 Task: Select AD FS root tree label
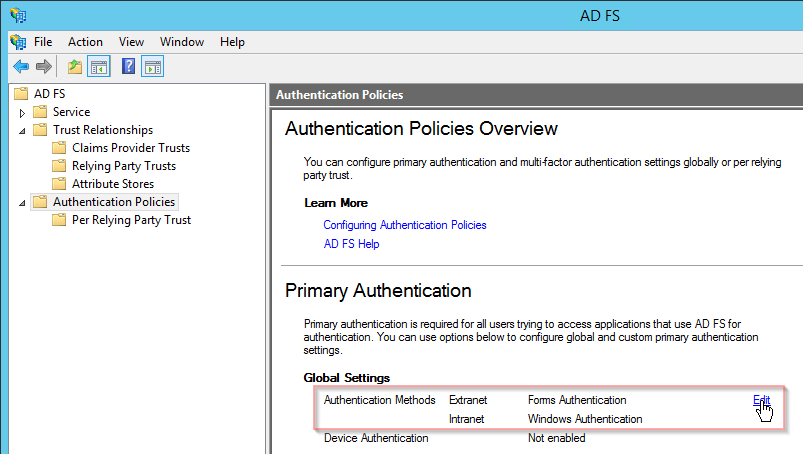click(50, 94)
